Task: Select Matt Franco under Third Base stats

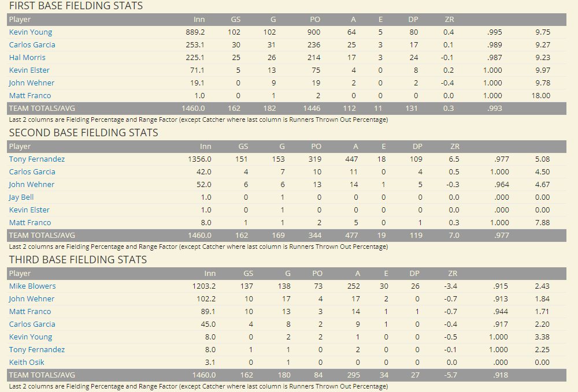Action: [x=30, y=312]
